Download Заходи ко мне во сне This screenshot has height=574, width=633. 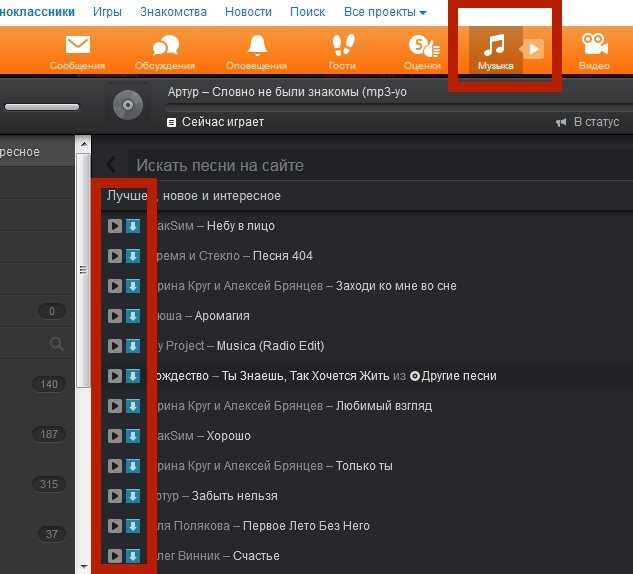[x=133, y=286]
